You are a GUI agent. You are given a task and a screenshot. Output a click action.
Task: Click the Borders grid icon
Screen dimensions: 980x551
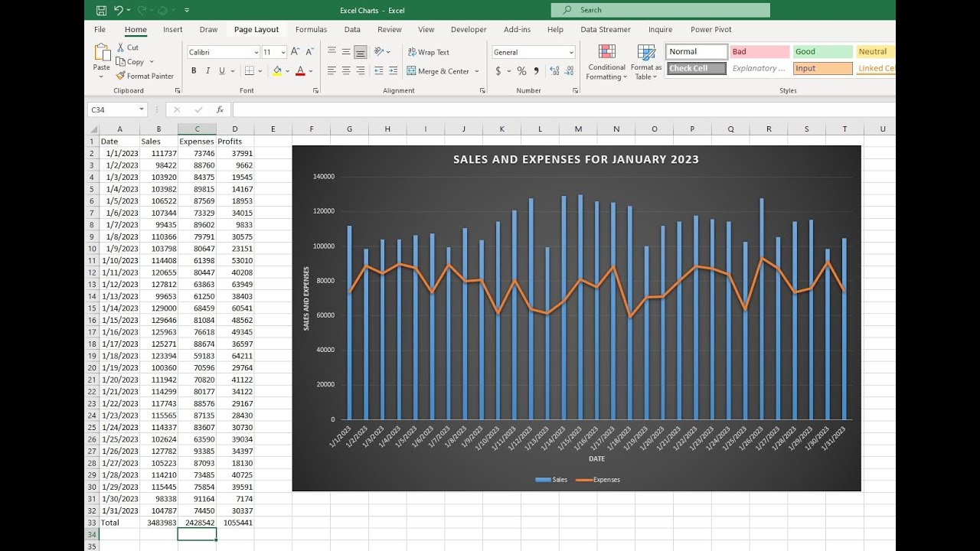[x=250, y=70]
